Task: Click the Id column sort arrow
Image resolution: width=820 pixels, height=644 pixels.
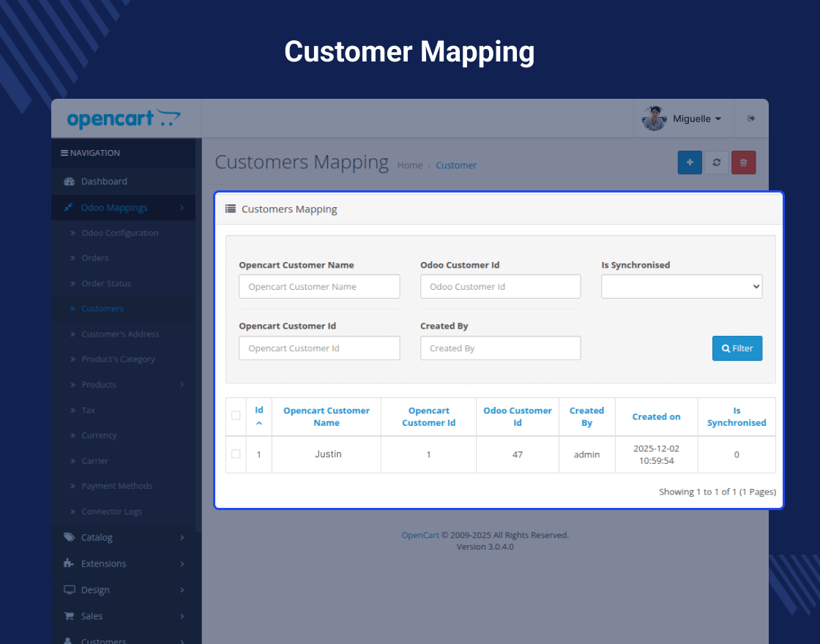Action: [259, 424]
